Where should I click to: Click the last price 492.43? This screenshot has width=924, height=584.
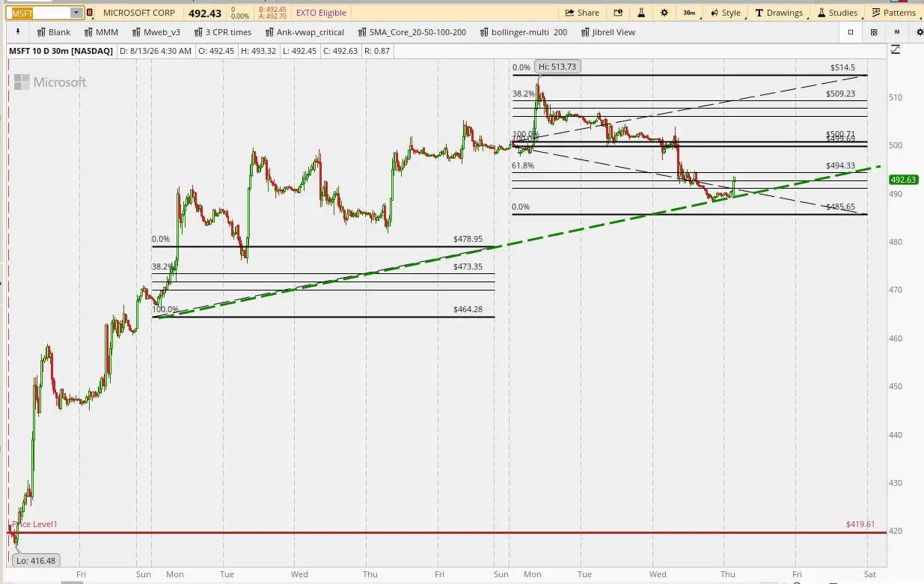click(205, 13)
